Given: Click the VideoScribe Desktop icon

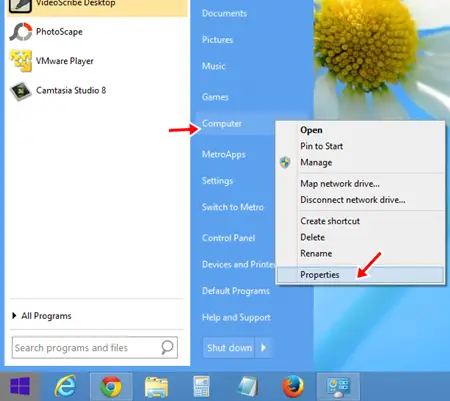Looking at the screenshot, I should tap(21, 6).
